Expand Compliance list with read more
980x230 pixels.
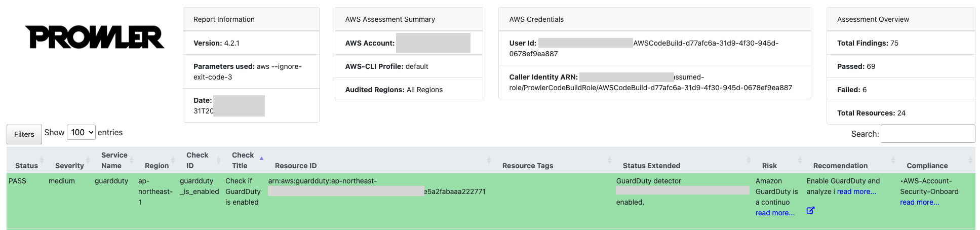919,202
